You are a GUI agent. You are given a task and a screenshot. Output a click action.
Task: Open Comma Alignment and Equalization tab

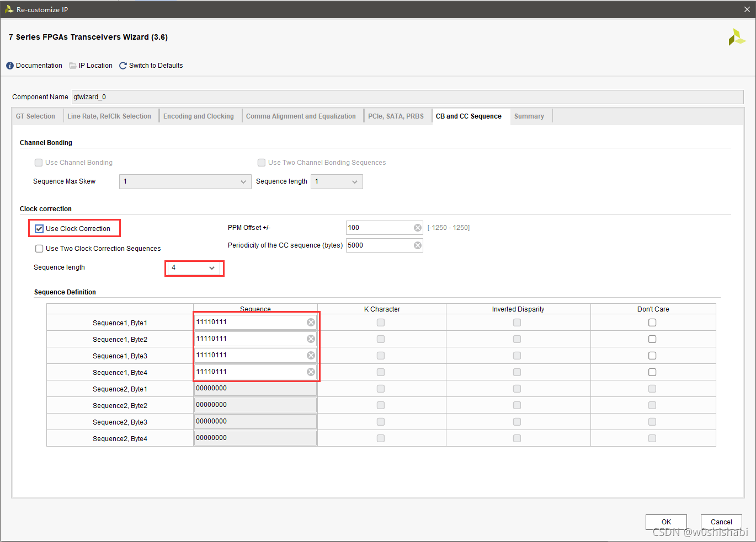[x=301, y=116]
